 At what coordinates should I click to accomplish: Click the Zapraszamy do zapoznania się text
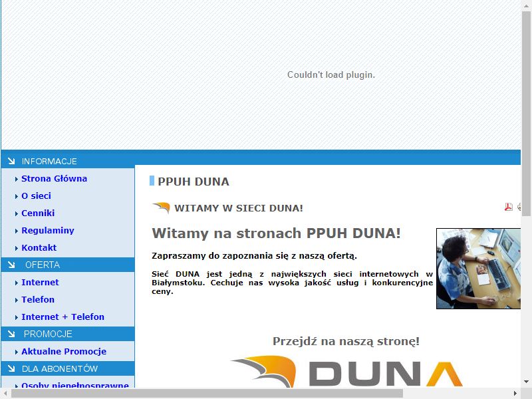coord(254,256)
